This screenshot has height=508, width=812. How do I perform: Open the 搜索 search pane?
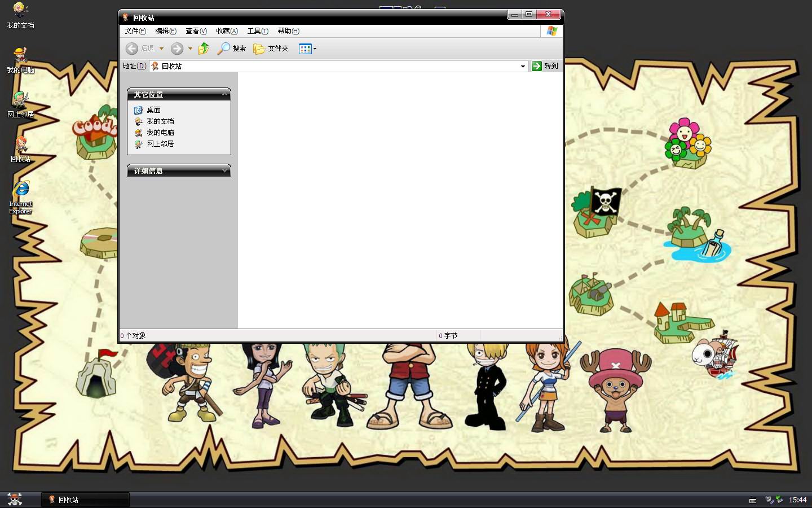[x=231, y=49]
